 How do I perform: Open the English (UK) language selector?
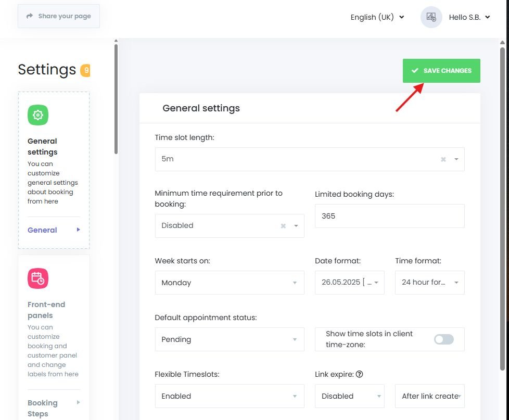377,17
